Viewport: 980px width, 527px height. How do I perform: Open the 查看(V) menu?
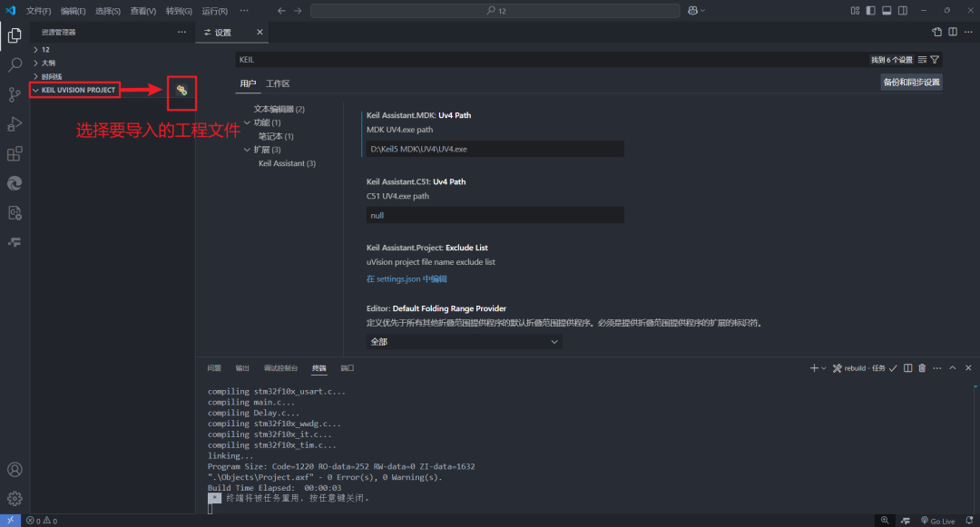pyautogui.click(x=143, y=11)
